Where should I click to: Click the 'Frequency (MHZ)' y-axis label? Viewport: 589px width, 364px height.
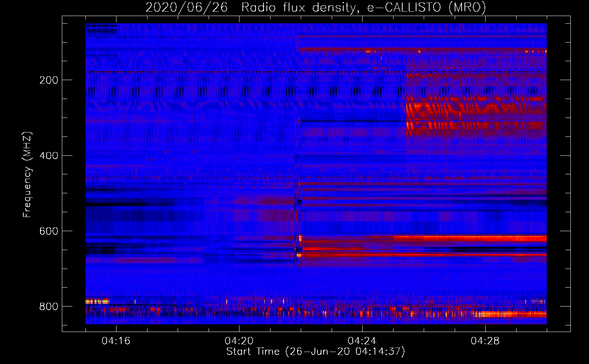pos(27,174)
